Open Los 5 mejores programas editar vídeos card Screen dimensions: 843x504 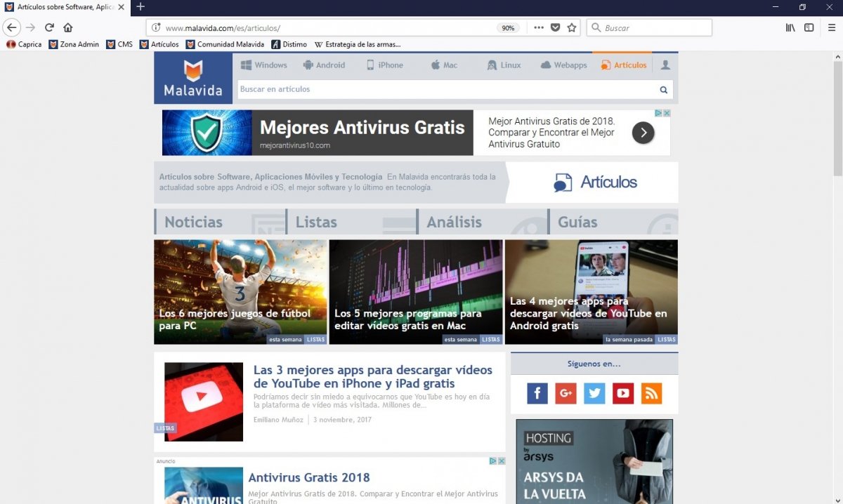[x=416, y=292]
